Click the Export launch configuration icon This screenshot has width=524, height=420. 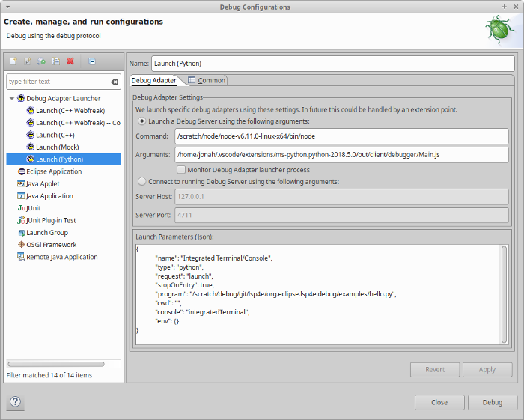41,61
